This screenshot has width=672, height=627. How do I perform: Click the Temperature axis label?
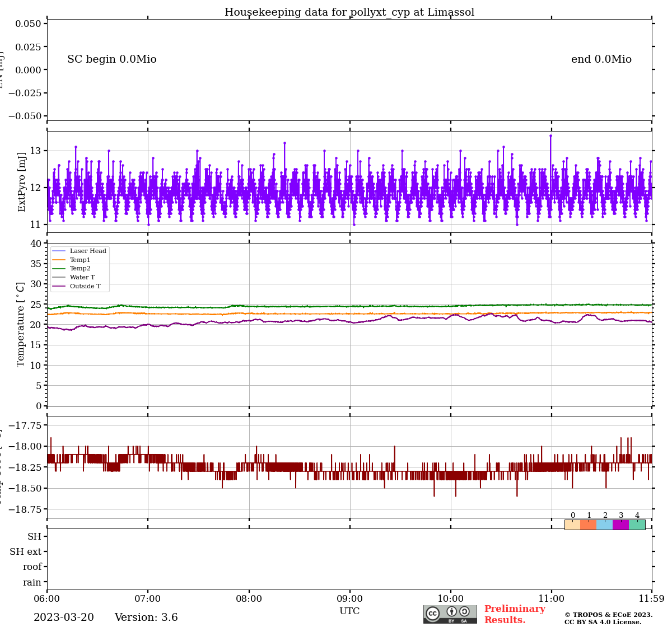pyautogui.click(x=21, y=324)
